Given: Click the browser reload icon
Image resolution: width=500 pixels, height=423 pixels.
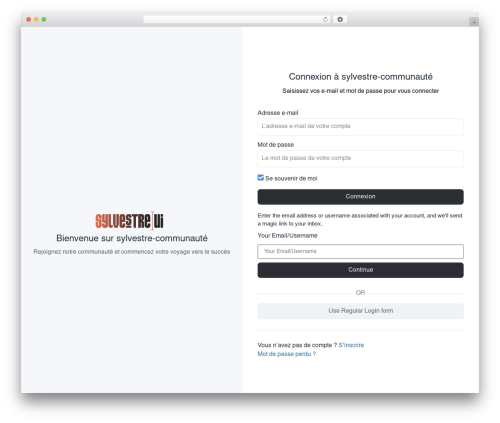Looking at the screenshot, I should [x=325, y=19].
